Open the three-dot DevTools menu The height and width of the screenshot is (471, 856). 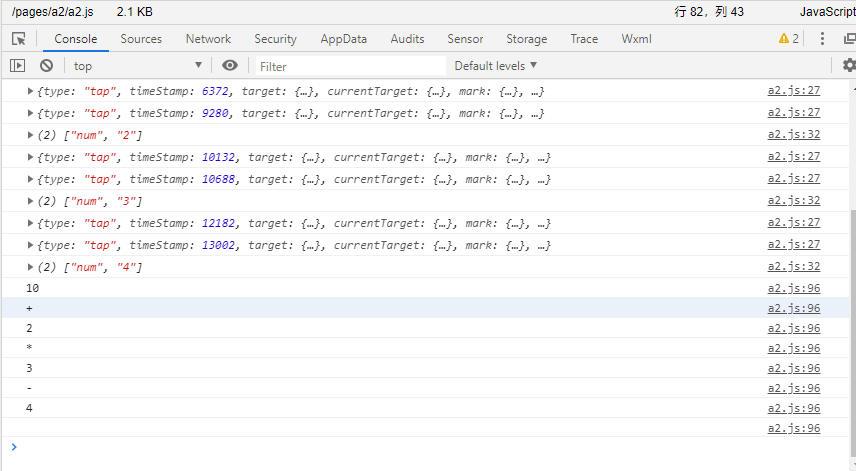click(822, 39)
